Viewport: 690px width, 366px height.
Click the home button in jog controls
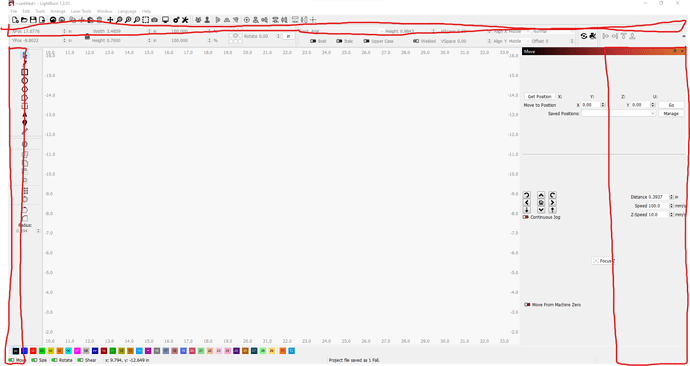click(541, 202)
